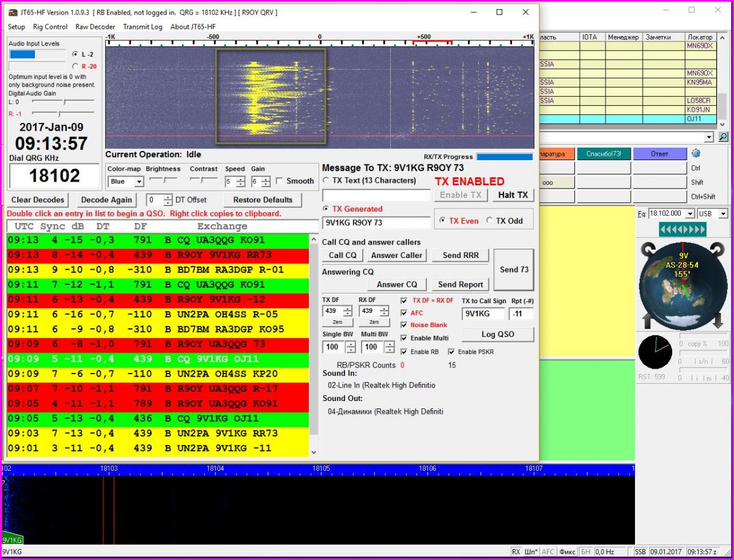
Task: Click the right rotate hook above globe
Action: click(717, 249)
